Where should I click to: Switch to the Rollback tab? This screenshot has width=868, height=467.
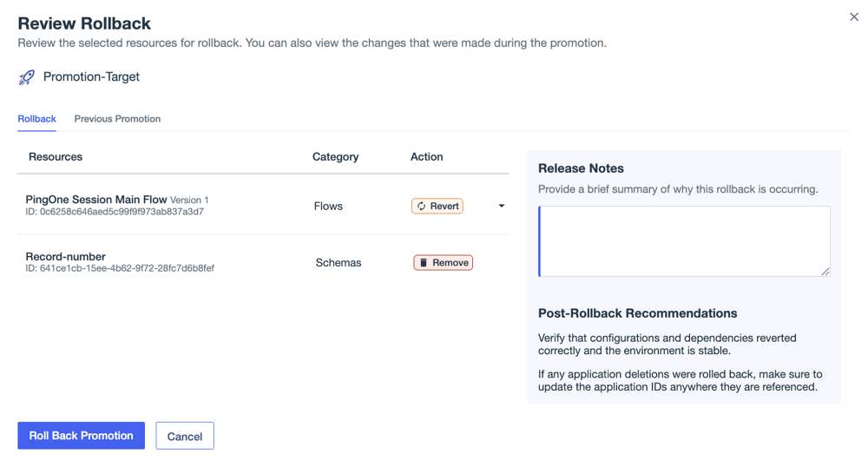click(36, 119)
